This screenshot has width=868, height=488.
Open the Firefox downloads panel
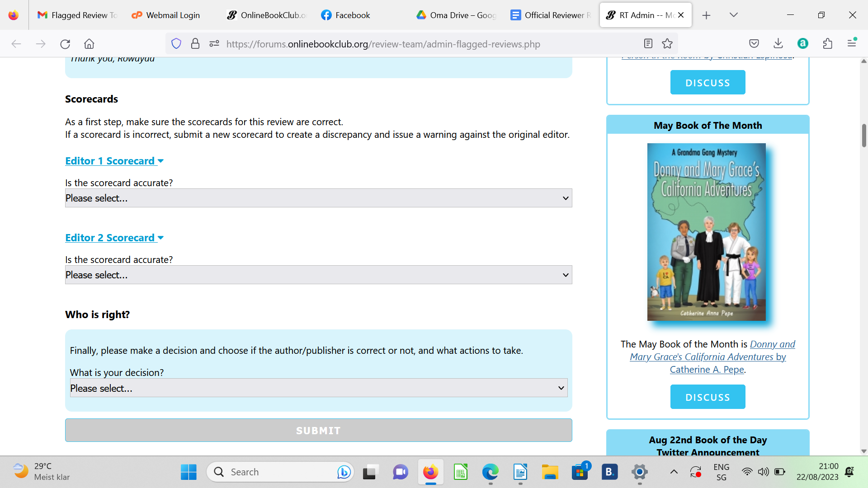[x=778, y=44]
